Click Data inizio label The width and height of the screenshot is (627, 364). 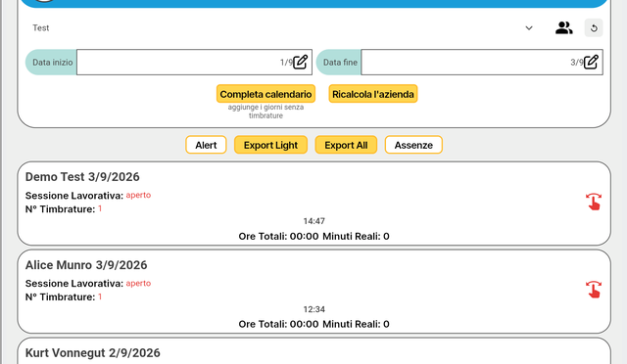click(x=52, y=63)
